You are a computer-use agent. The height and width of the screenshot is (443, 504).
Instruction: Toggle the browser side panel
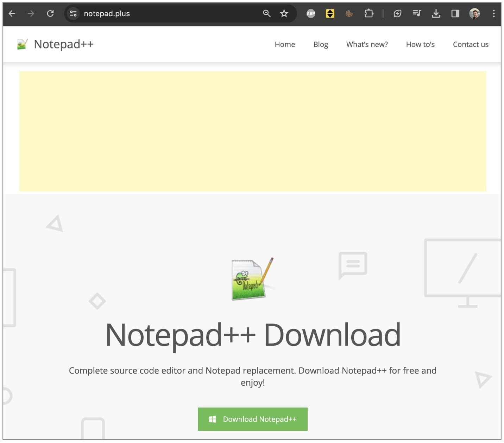[x=455, y=14]
